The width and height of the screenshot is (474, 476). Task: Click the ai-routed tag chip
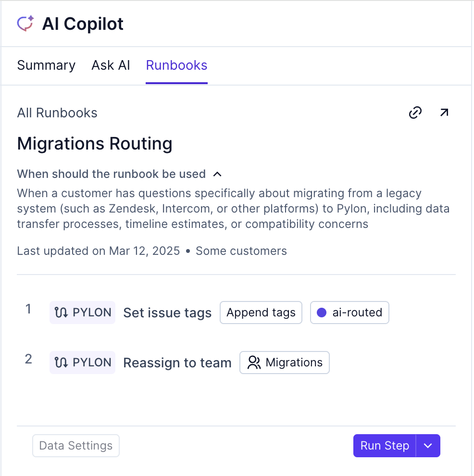coord(349,313)
